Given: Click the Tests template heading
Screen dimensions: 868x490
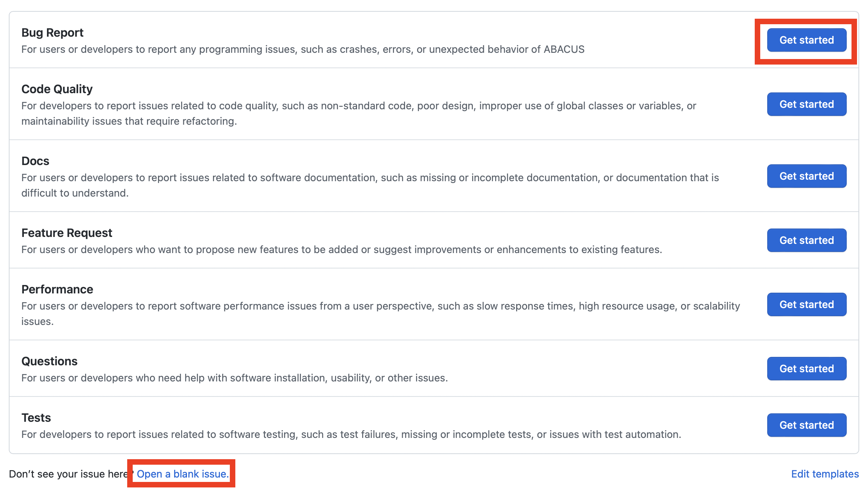Looking at the screenshot, I should point(36,418).
